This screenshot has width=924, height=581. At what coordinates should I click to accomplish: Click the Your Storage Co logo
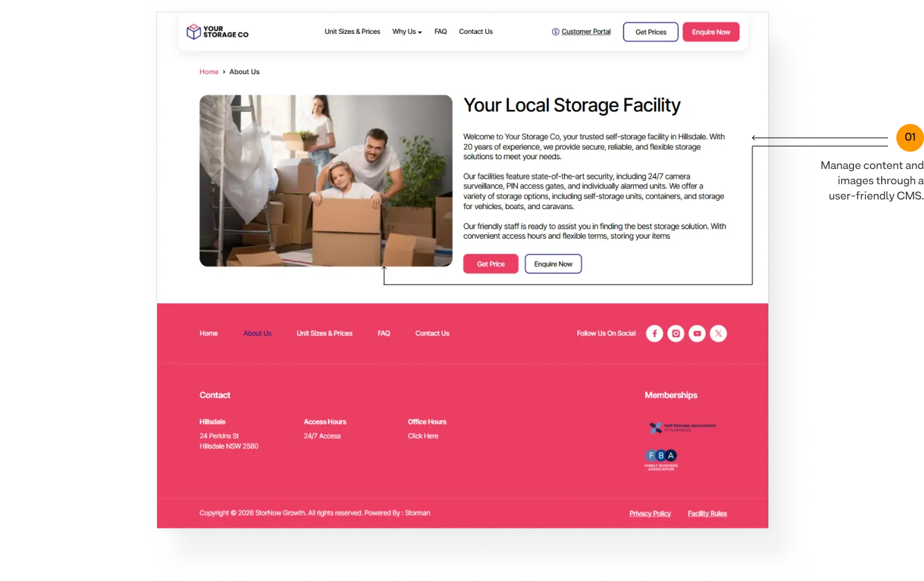pos(217,32)
